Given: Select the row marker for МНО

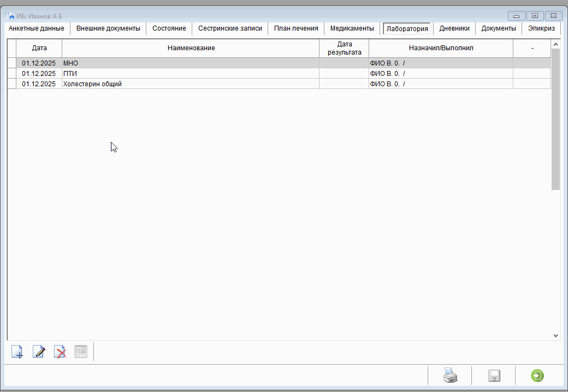Looking at the screenshot, I should pos(11,63).
